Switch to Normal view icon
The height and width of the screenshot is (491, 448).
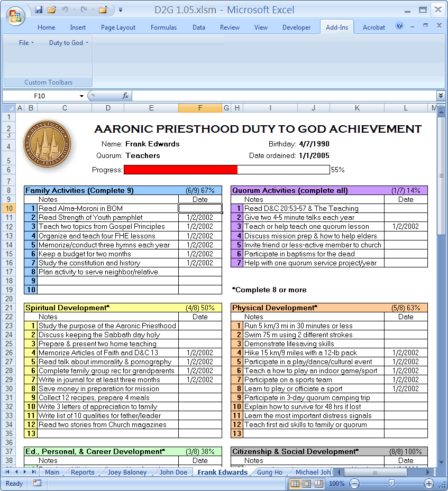coord(295,484)
